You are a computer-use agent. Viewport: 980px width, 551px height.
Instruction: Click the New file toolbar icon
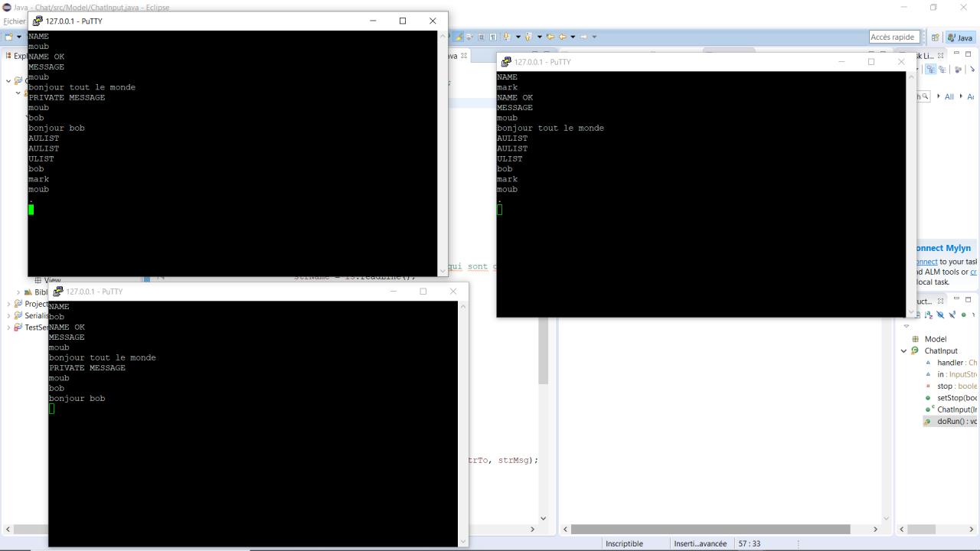[x=10, y=37]
